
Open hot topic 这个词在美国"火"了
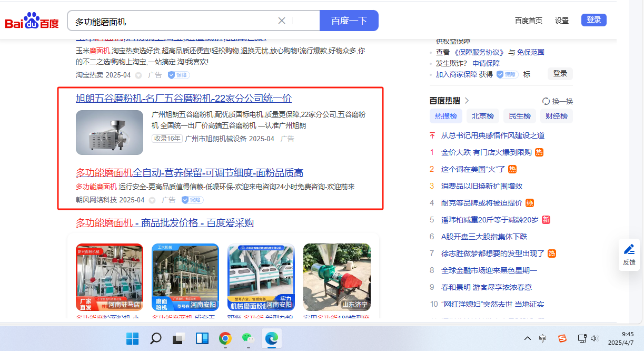click(473, 169)
